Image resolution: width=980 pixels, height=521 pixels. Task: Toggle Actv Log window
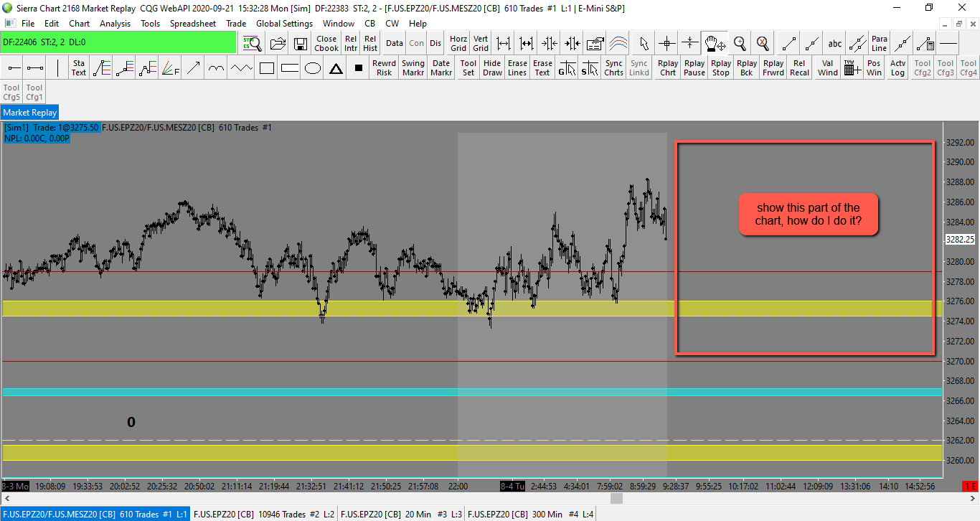(898, 68)
